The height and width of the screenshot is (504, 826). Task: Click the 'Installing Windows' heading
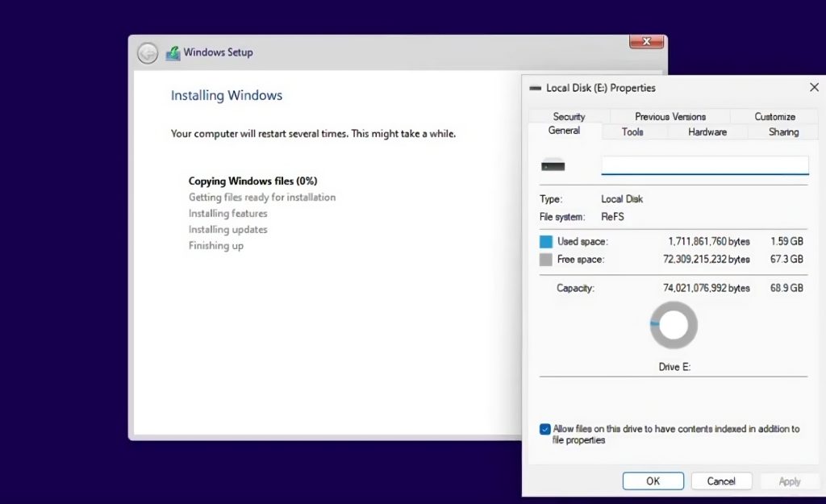(227, 95)
